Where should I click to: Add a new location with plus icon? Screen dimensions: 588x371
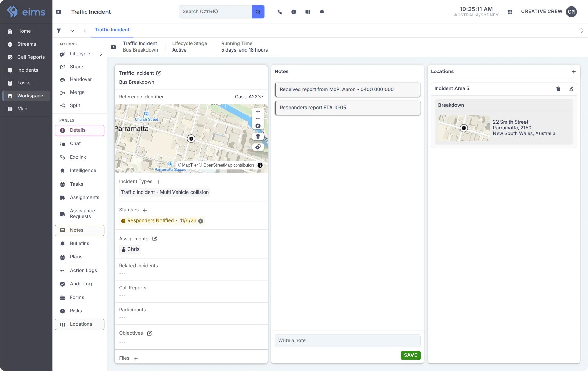(574, 72)
